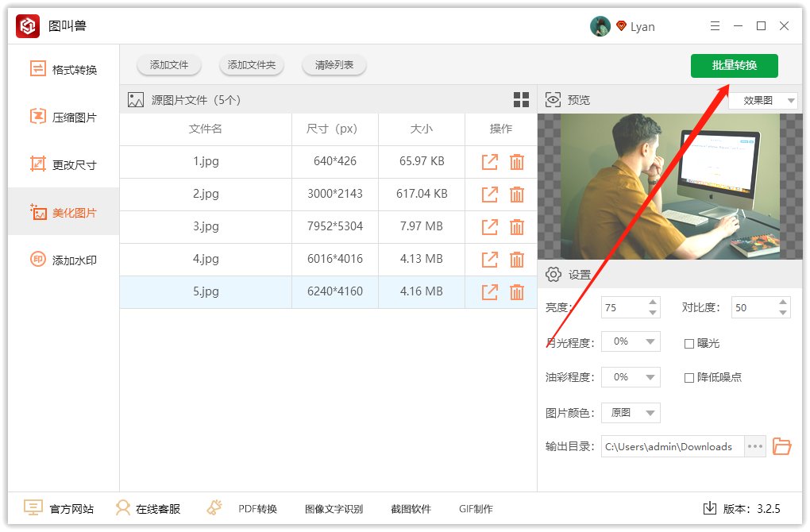The height and width of the screenshot is (532, 810).
Task: Click the 添加文件 button
Action: point(169,65)
